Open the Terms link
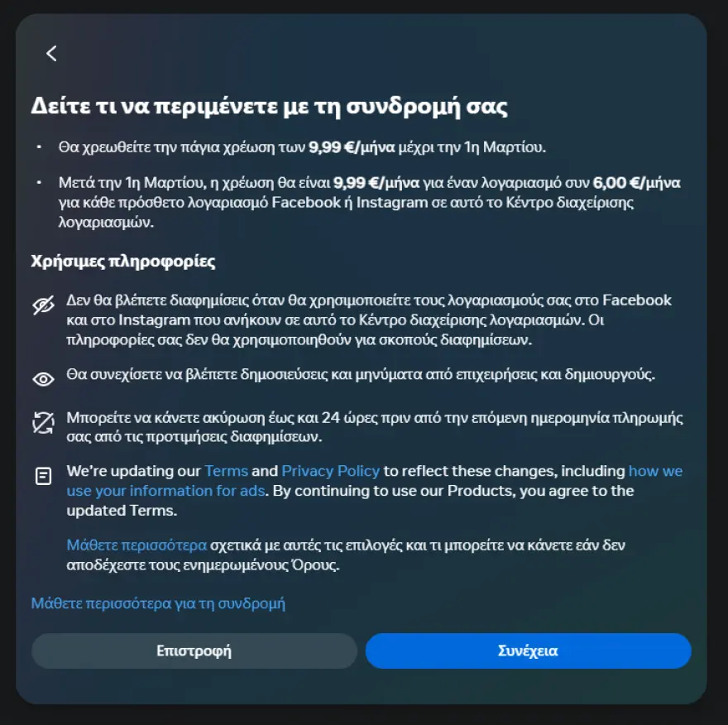Viewport: 728px width, 725px height. click(227, 471)
